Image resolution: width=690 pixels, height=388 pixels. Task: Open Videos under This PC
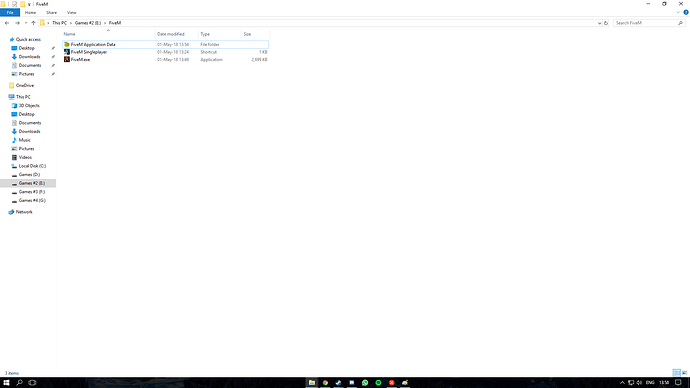[25, 157]
